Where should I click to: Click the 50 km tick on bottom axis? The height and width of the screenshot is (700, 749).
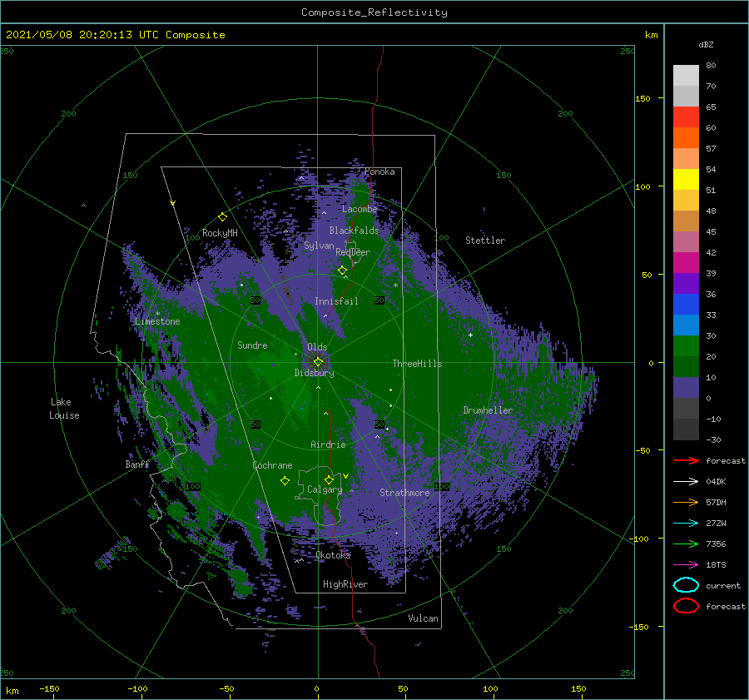pyautogui.click(x=403, y=688)
